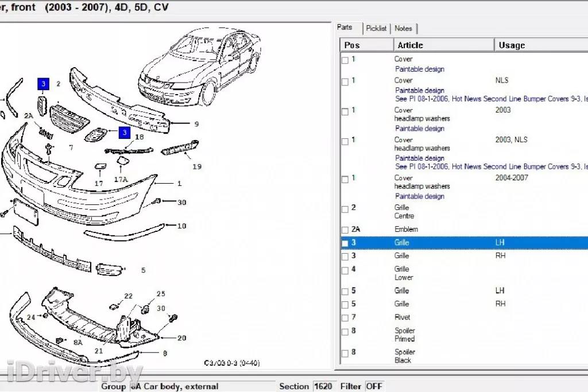The width and height of the screenshot is (588, 392).
Task: Open the Notes tab
Action: 403,29
